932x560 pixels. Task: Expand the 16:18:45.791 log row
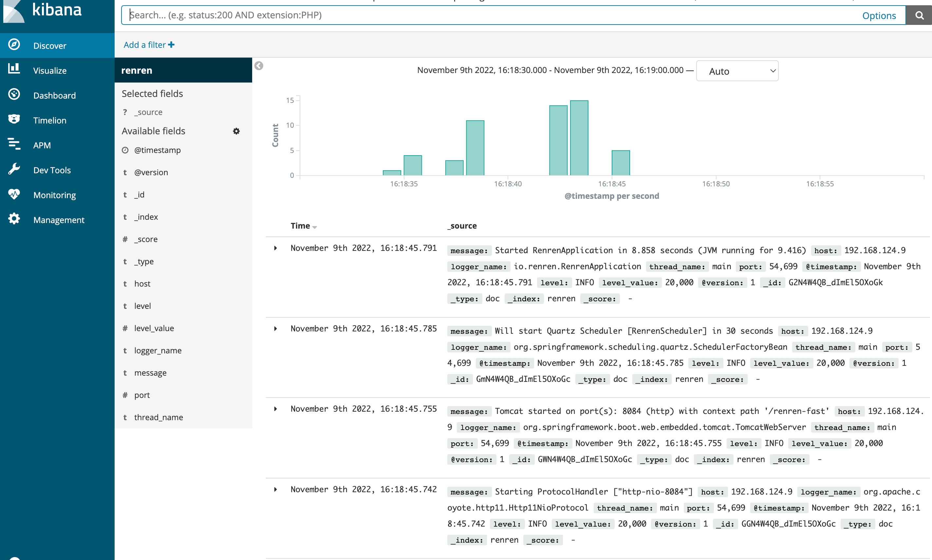275,248
